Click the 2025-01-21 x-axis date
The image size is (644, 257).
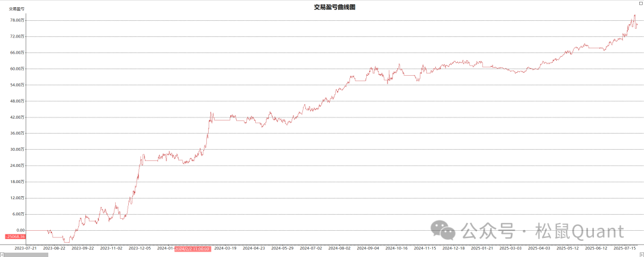[x=482, y=248]
